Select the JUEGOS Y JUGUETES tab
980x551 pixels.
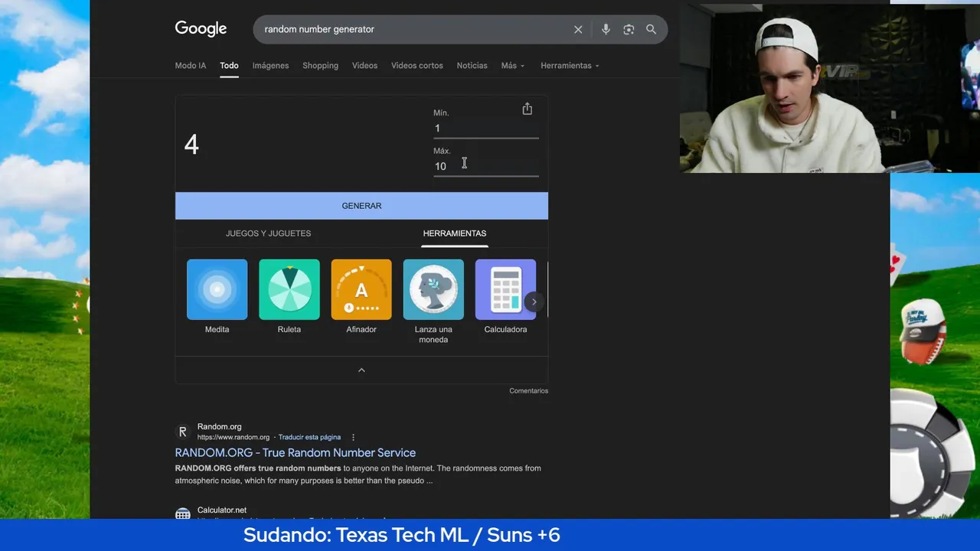tap(268, 233)
